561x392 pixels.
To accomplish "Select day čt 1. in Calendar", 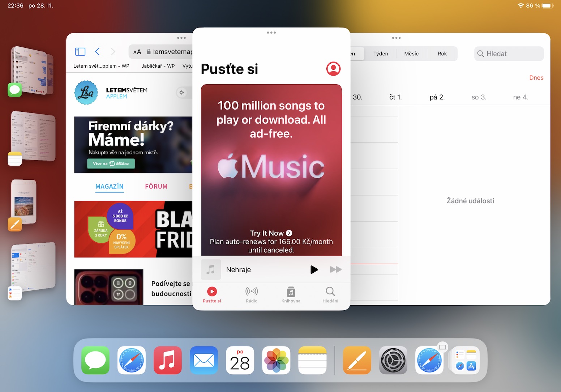I will pos(395,97).
